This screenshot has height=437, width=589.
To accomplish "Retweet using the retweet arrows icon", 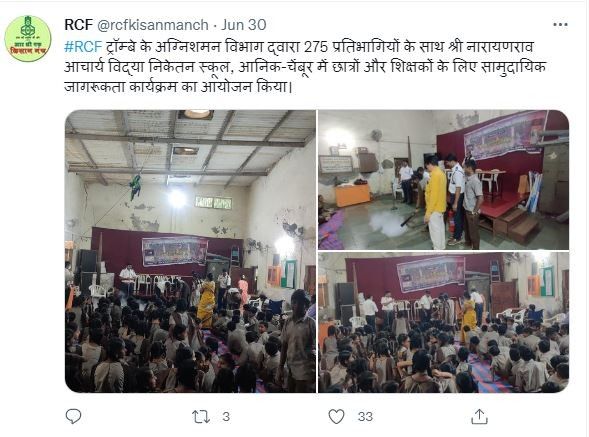I will tap(201, 417).
